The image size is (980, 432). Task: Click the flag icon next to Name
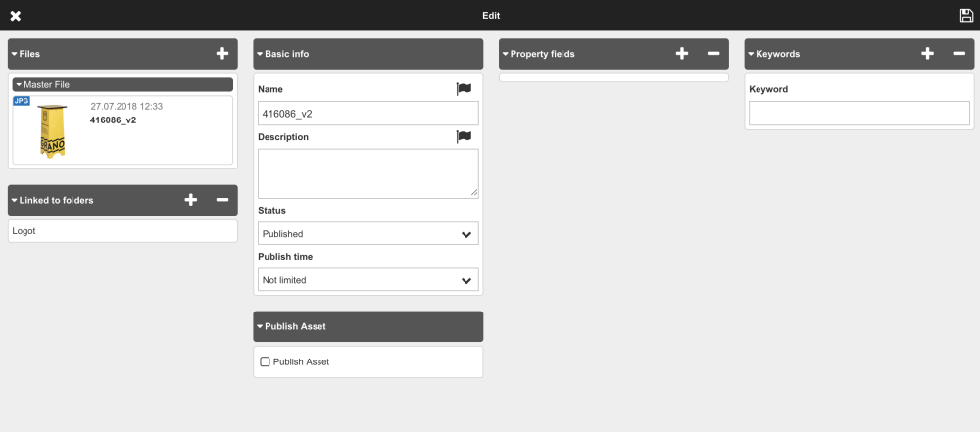pyautogui.click(x=464, y=89)
